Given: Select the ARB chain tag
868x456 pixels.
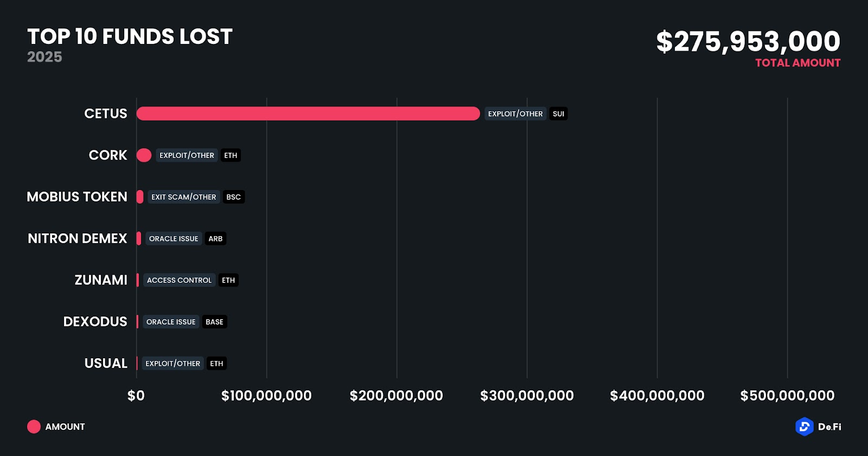Looking at the screenshot, I should (x=215, y=239).
